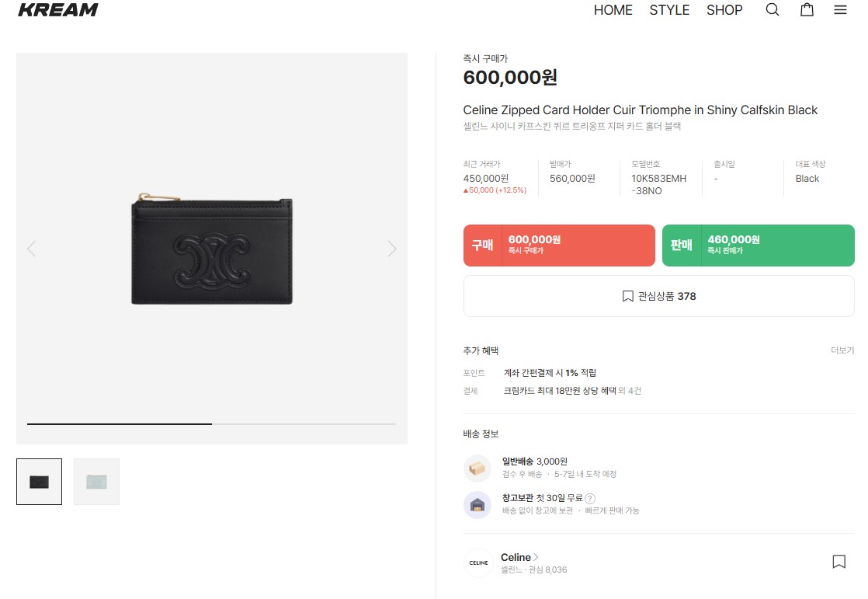The height and width of the screenshot is (599, 868).
Task: Click the image carousel progress bar
Action: (211, 424)
